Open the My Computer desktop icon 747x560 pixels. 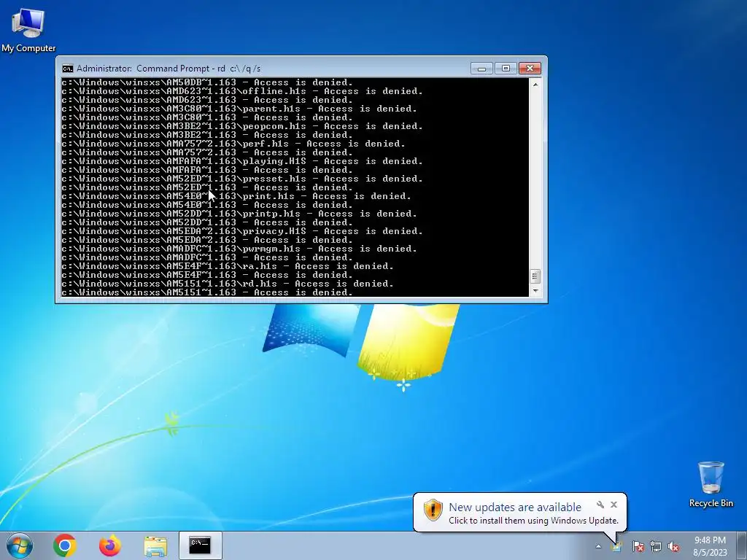tap(28, 29)
